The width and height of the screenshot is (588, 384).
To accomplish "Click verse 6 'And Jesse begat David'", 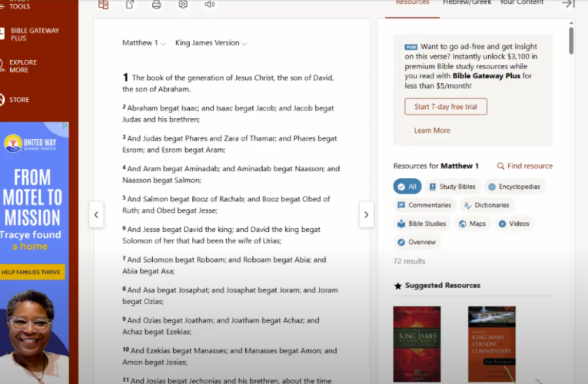I will 221,235.
